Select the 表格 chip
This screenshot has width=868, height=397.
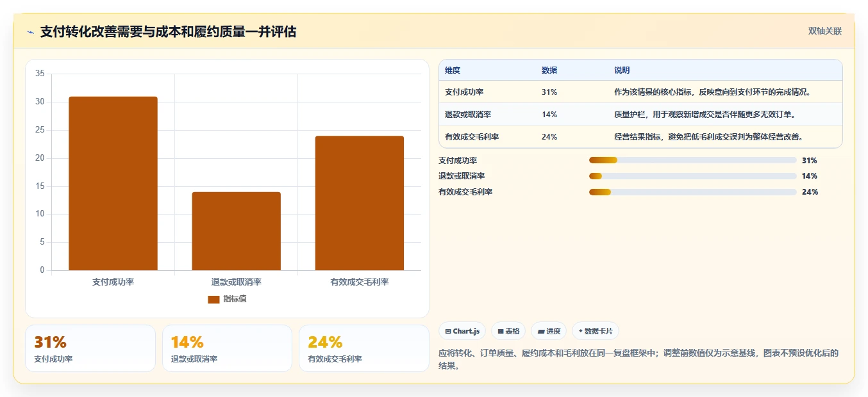click(508, 331)
